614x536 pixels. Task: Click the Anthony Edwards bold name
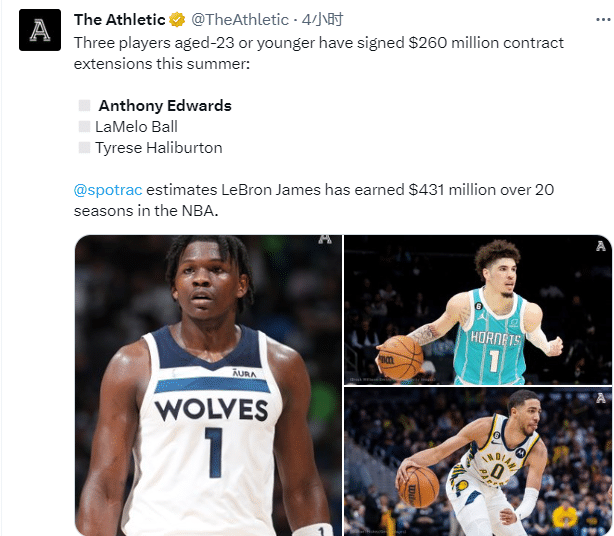[x=165, y=106]
